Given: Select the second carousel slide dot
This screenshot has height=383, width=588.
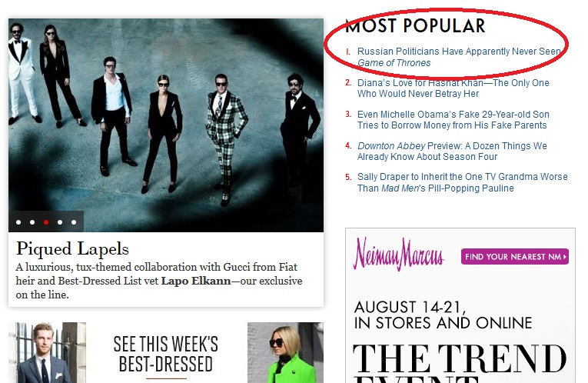Looking at the screenshot, I should (32, 222).
